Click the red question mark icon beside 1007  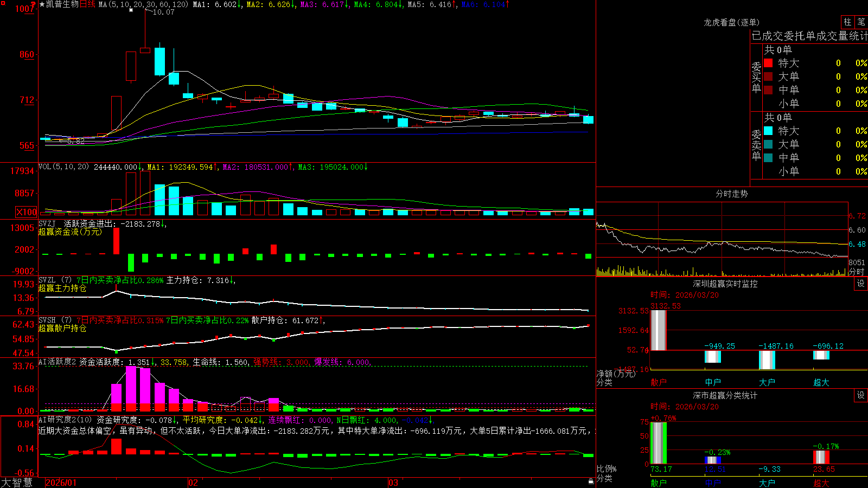click(x=34, y=5)
